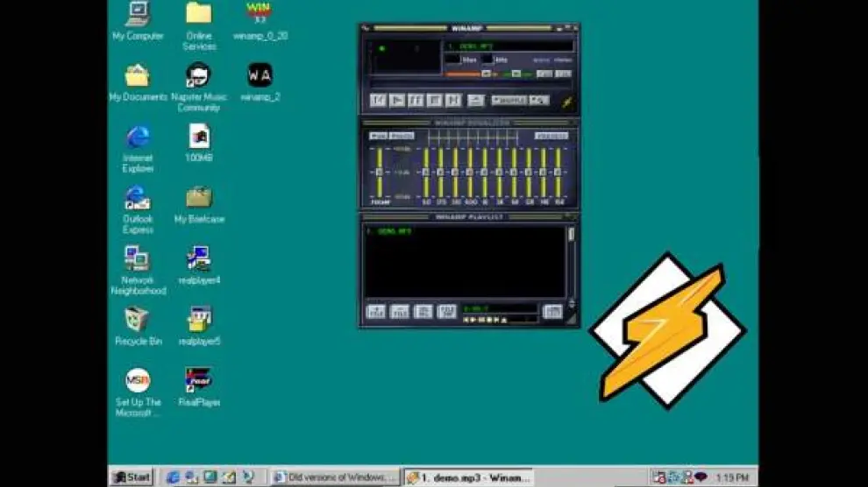Screen dimensions: 868x487
Task: Click the Eject open-file button in Winamp
Action: pos(475,101)
